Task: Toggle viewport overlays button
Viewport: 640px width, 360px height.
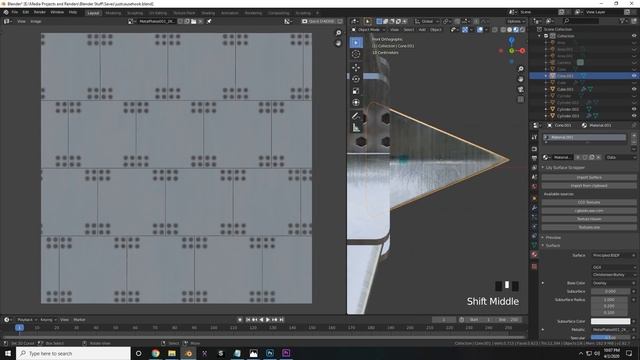Action: pyautogui.click(x=480, y=30)
